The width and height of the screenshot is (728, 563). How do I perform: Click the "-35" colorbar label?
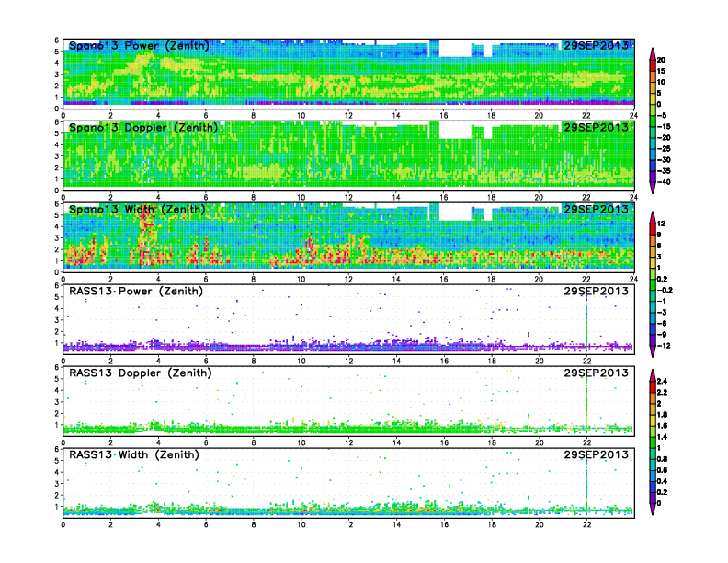tap(664, 171)
